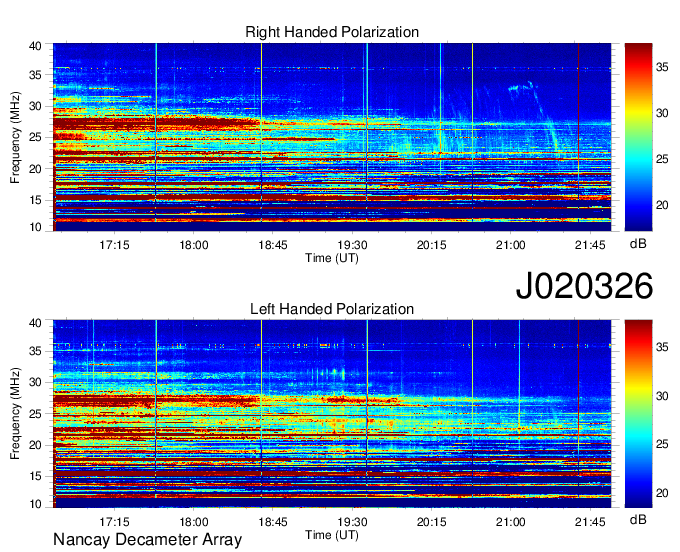Click the 35 dB tick on Right Handed color bar

pos(662,67)
